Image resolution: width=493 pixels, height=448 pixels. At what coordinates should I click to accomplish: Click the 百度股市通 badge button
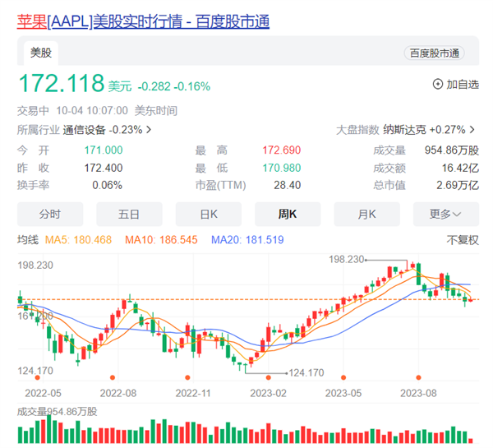click(x=435, y=53)
